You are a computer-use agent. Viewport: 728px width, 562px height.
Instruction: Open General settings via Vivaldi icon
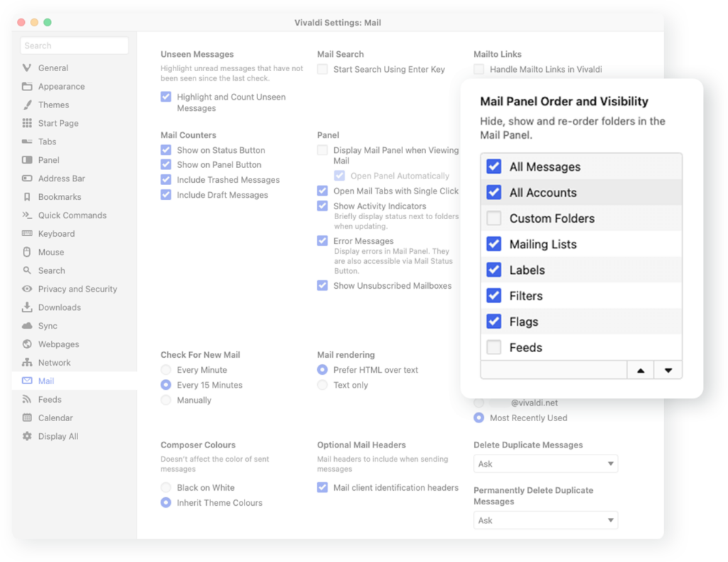(x=27, y=68)
